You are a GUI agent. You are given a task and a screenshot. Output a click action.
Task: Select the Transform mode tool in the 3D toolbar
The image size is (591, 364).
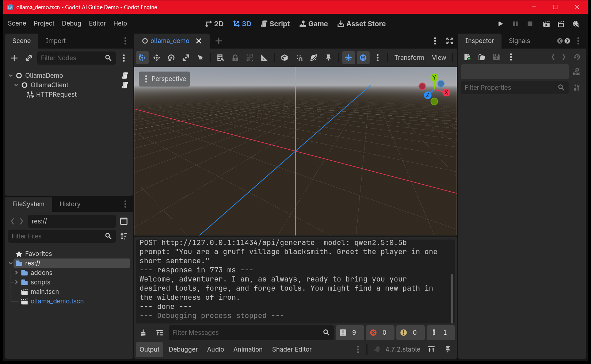[142, 58]
